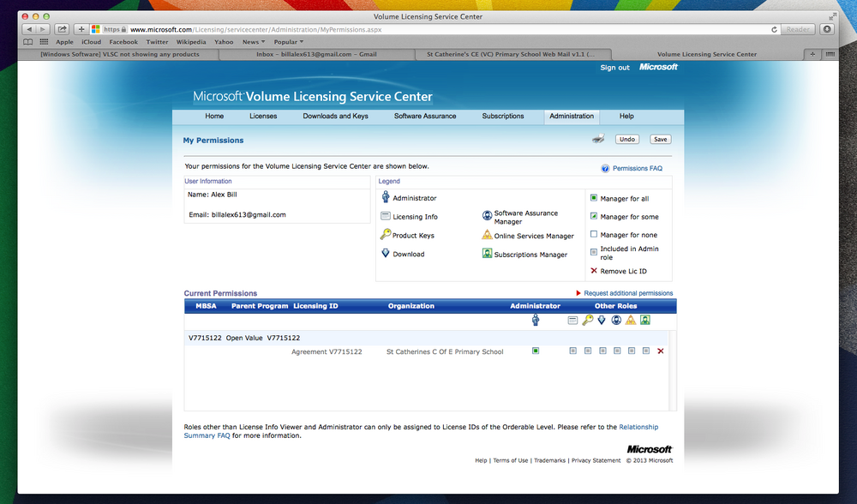857x504 pixels.
Task: Click legend Software Assurance Manager icon
Action: click(x=487, y=216)
